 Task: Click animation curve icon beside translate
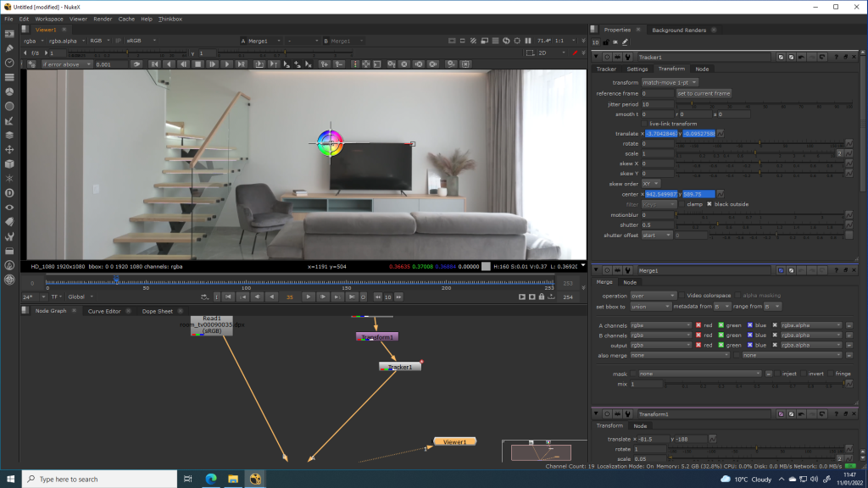(849, 134)
